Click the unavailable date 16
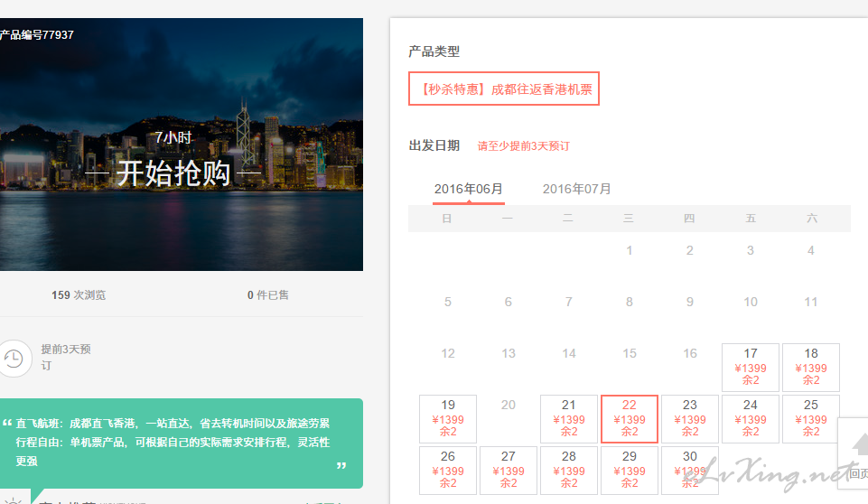Screen dimensions: 868x504 tap(690, 353)
